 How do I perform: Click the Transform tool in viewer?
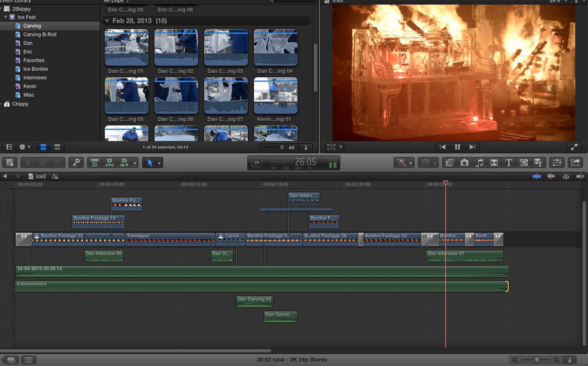(331, 147)
